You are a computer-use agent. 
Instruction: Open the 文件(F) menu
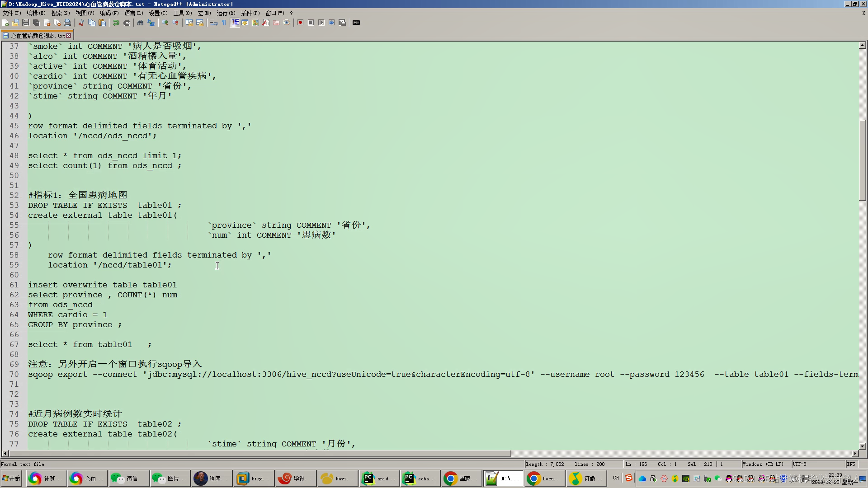[x=12, y=13]
